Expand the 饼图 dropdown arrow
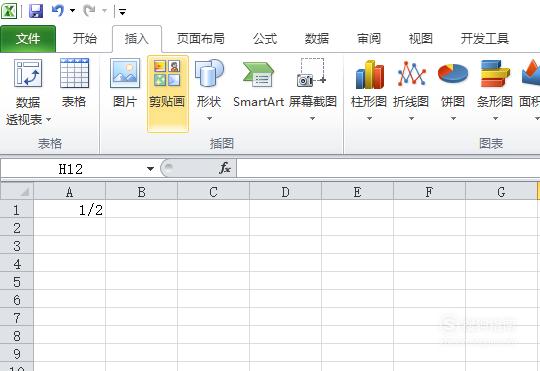This screenshot has height=371, width=540. pos(453,118)
